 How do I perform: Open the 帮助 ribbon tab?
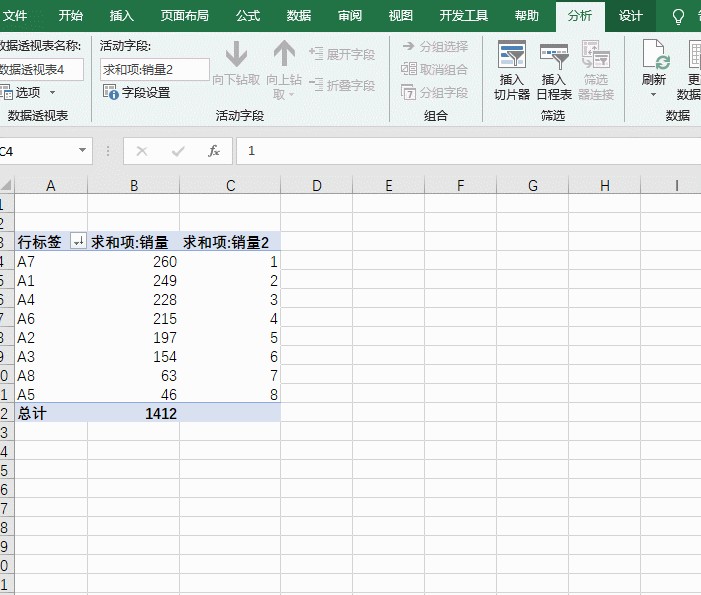(x=527, y=16)
